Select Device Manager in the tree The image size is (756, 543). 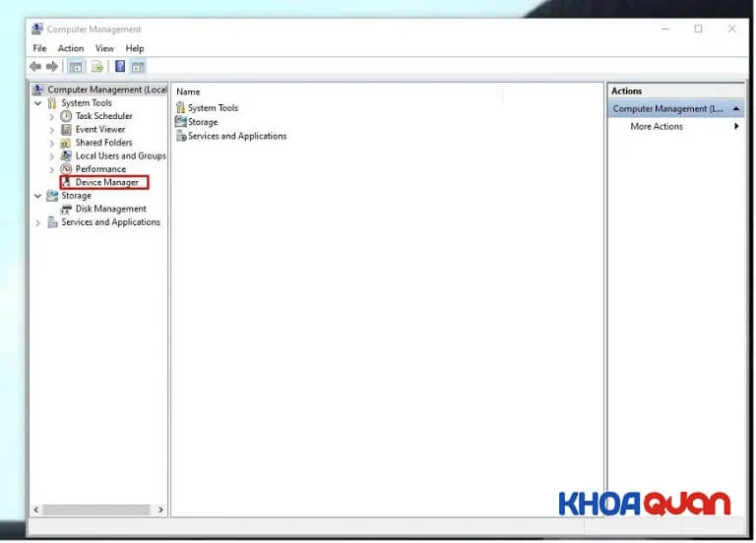(106, 182)
